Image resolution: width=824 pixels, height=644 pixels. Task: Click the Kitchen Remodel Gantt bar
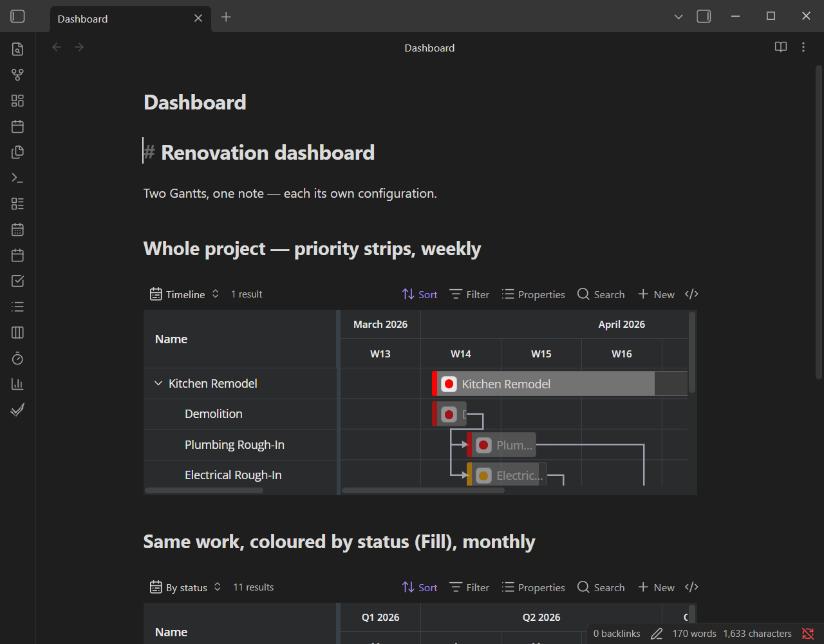pyautogui.click(x=559, y=384)
